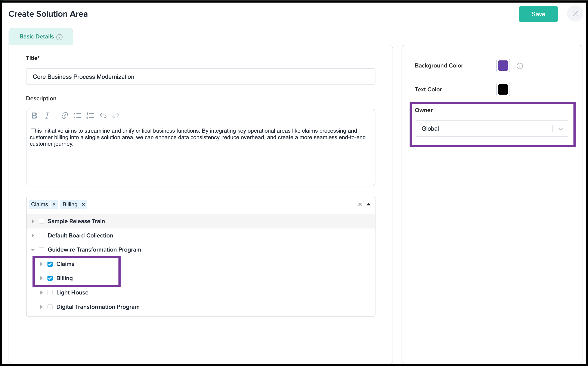Check the Light House checkbox
Viewport: 588px width, 366px height.
pyautogui.click(x=50, y=292)
